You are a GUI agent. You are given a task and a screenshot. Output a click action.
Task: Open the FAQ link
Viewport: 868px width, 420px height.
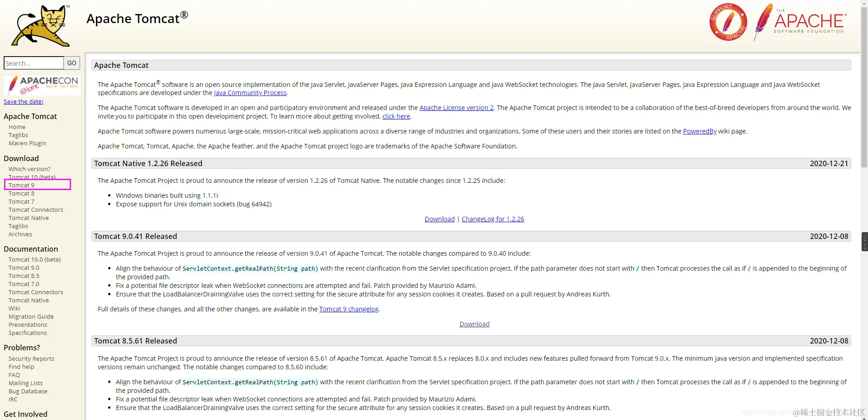pos(14,375)
